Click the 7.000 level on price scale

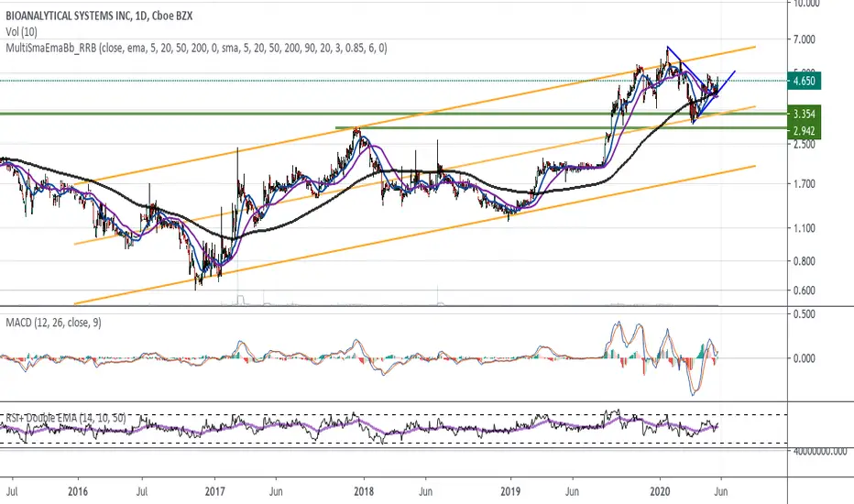coord(805,39)
